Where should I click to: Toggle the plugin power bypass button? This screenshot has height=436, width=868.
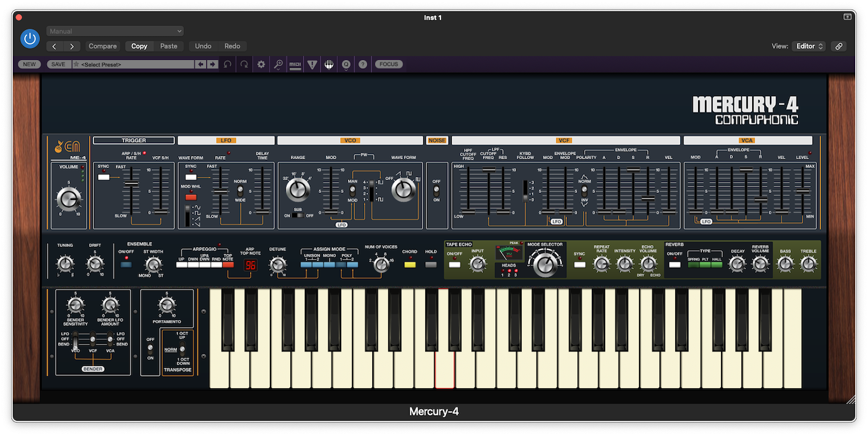(x=30, y=39)
